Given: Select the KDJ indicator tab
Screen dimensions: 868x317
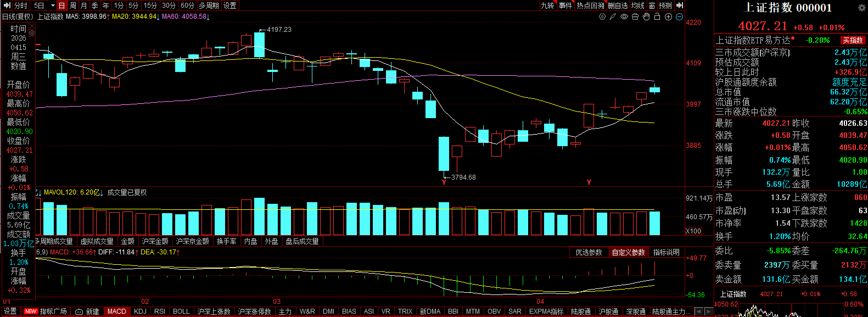Looking at the screenshot, I should [x=140, y=312].
